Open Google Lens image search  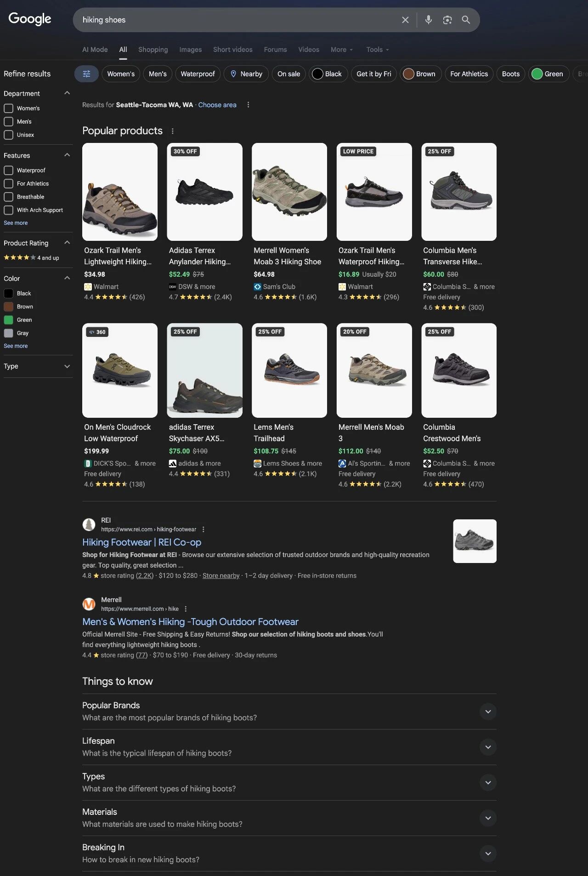(447, 20)
